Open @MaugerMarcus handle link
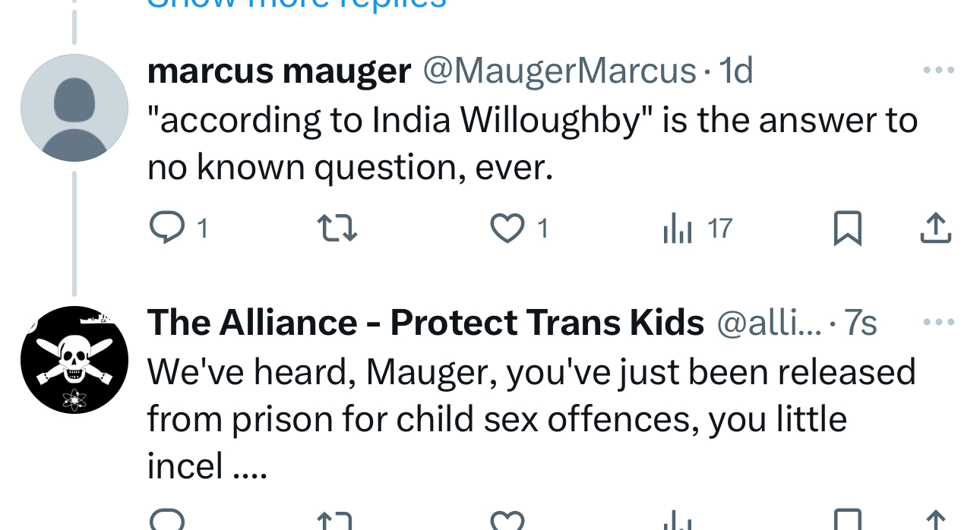The height and width of the screenshot is (530, 980). coord(559,71)
